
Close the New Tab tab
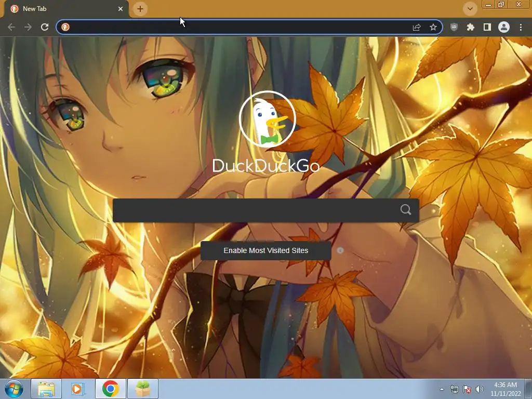(x=121, y=9)
